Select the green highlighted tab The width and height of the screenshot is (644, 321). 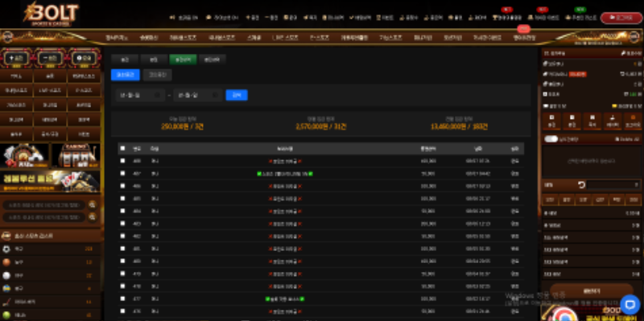183,60
